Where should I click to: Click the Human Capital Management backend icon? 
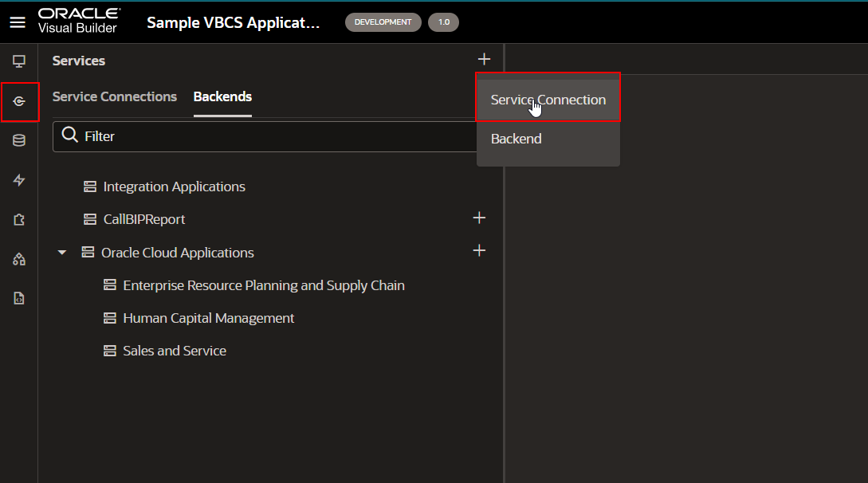pos(110,318)
